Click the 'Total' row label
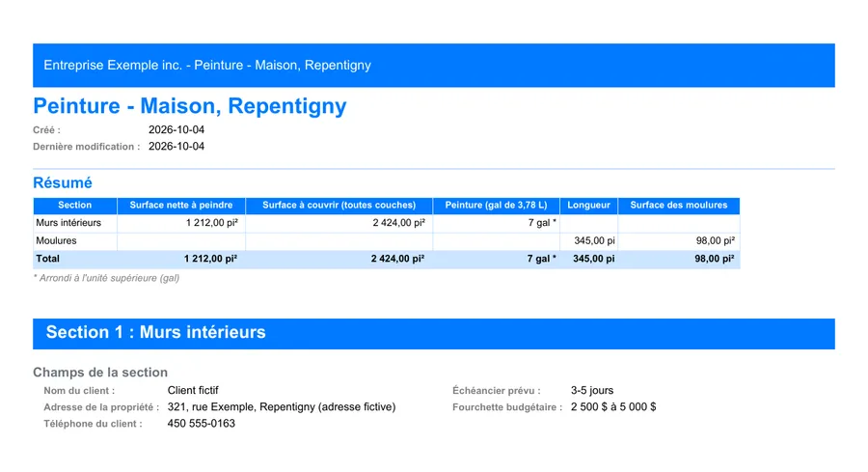Image resolution: width=868 pixels, height=472 pixels. 47,259
